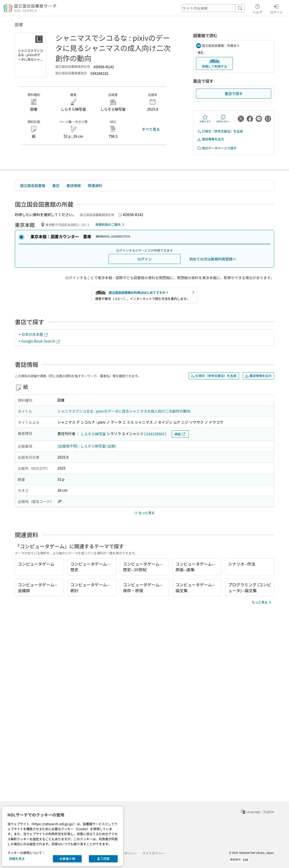Click the Login icon in header
The image size is (289, 868).
click(x=276, y=9)
